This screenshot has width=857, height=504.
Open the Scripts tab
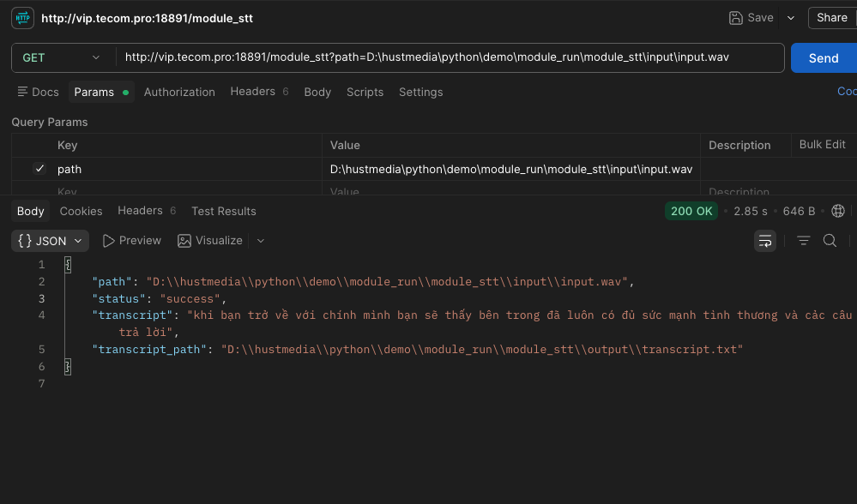pyautogui.click(x=365, y=92)
